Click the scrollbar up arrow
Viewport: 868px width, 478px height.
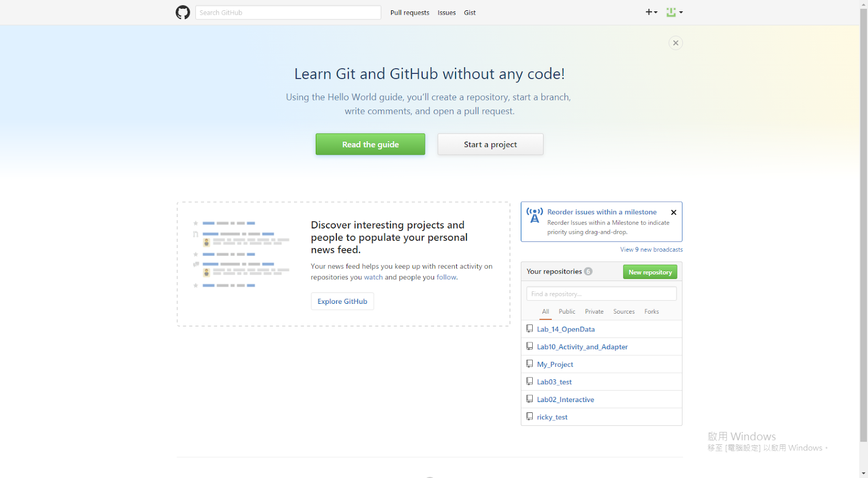[x=864, y=4]
